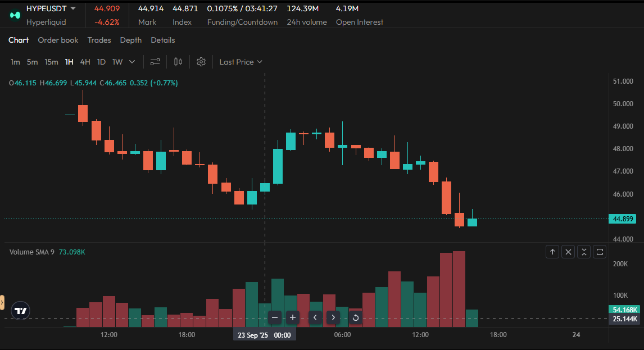The height and width of the screenshot is (350, 644).
Task: Open the Last Price dropdown
Action: (x=241, y=62)
